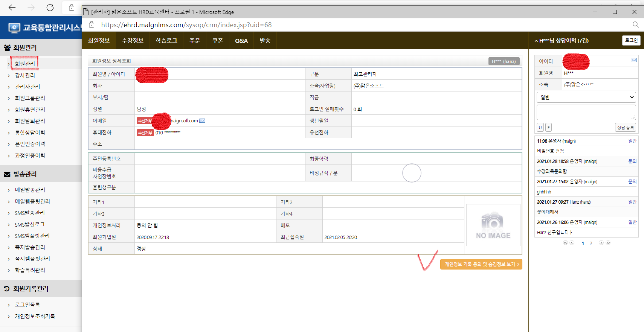Open the 꽃에대해서 consultation entry
644x332 pixels.
[548, 212]
